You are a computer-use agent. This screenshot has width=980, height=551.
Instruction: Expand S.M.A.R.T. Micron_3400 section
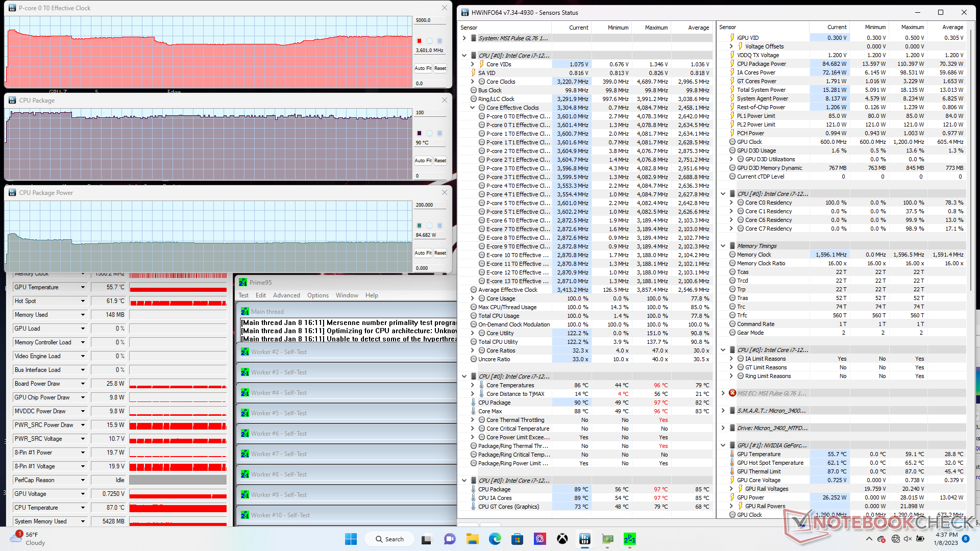pyautogui.click(x=723, y=411)
